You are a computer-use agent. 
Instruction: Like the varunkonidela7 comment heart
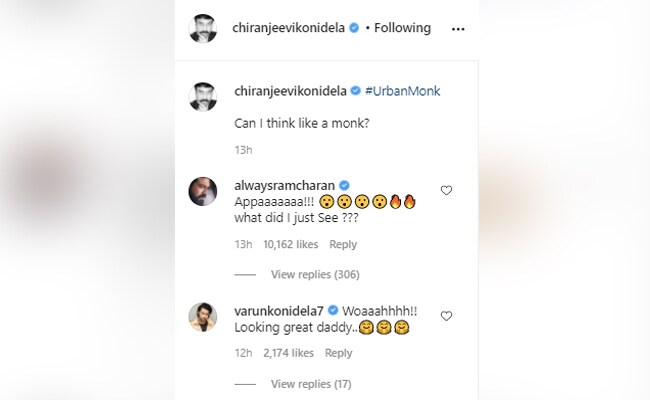tap(446, 316)
